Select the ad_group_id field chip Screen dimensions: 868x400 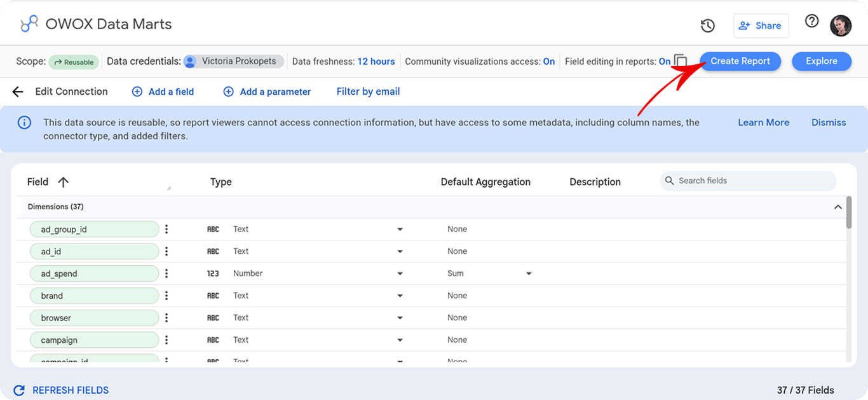(x=94, y=229)
